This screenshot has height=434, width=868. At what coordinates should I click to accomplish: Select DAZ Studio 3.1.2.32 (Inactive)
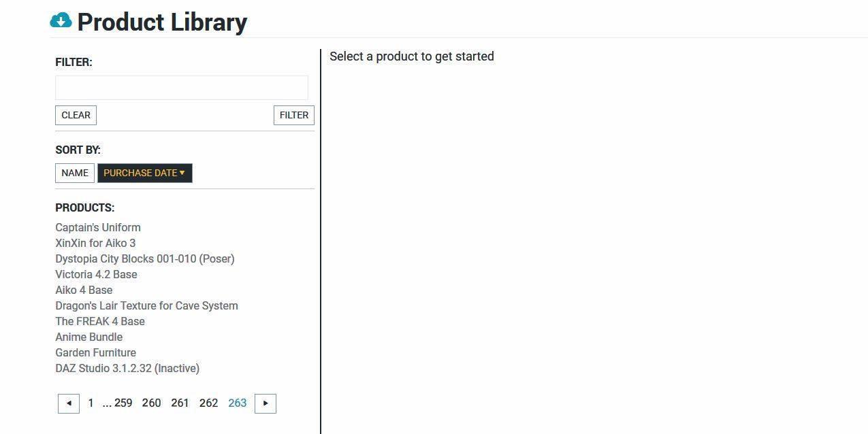pos(127,368)
